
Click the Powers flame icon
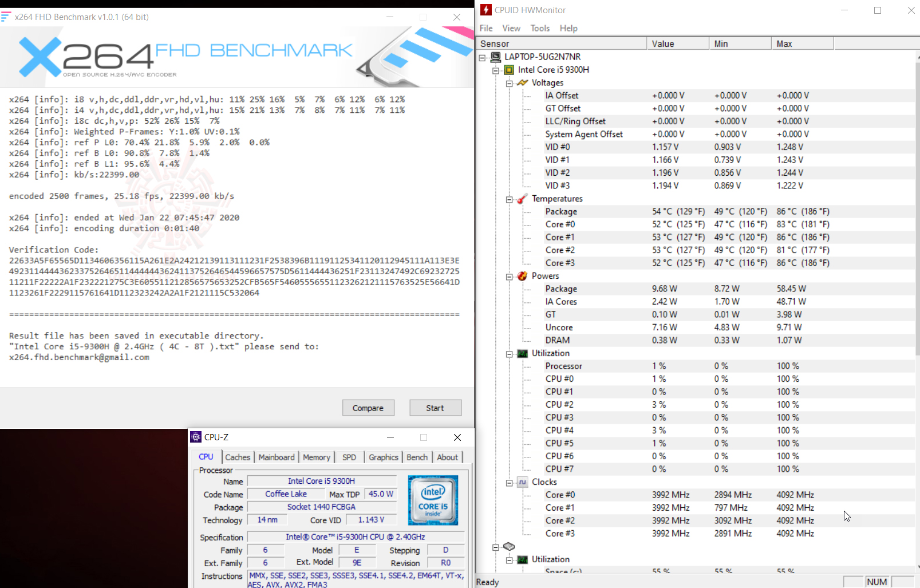point(522,276)
